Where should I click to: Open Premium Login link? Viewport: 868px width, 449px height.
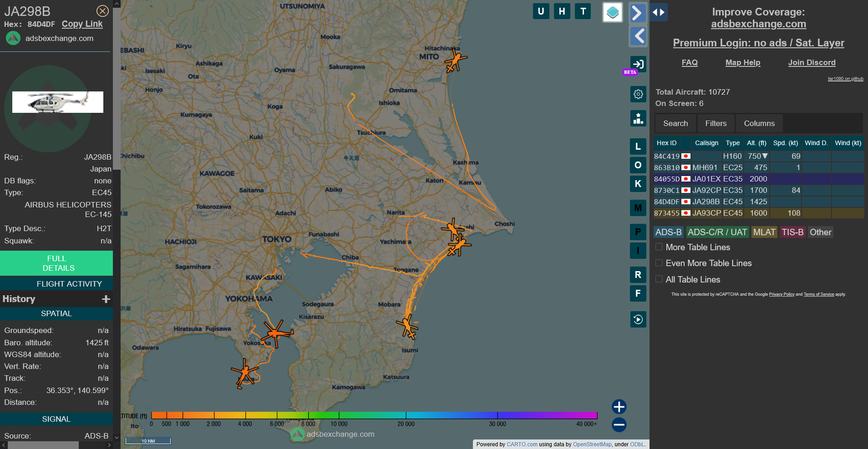(759, 43)
